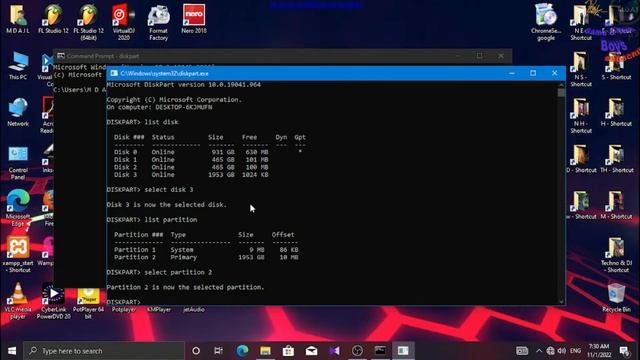Open the M D A J L user folder icon
640x360 pixels.
pos(18,19)
